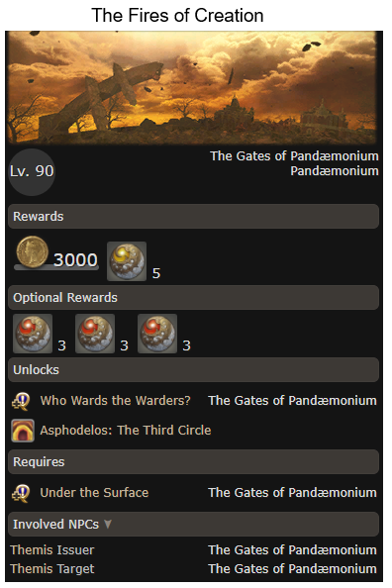Click quest icon beside Under the Surface
Viewport: 392px width, 588px height.
[21, 493]
